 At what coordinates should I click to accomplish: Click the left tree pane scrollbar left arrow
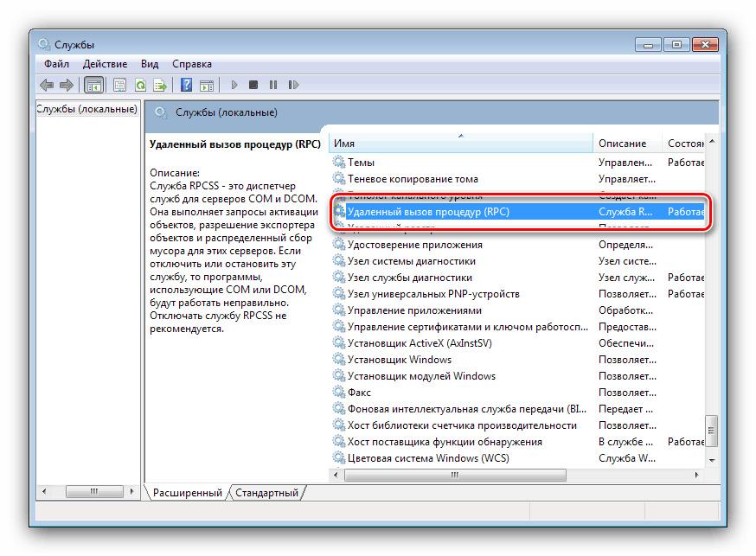tap(44, 491)
